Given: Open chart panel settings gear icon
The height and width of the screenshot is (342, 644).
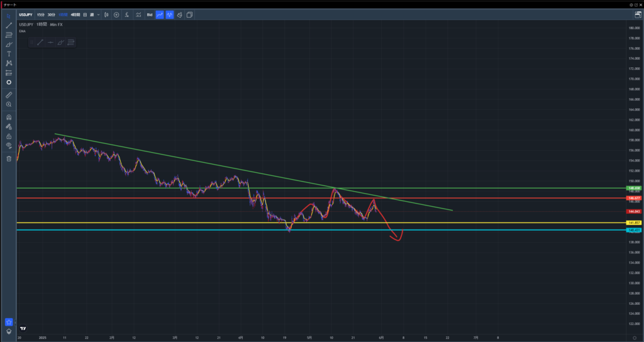Looking at the screenshot, I should 631,5.
